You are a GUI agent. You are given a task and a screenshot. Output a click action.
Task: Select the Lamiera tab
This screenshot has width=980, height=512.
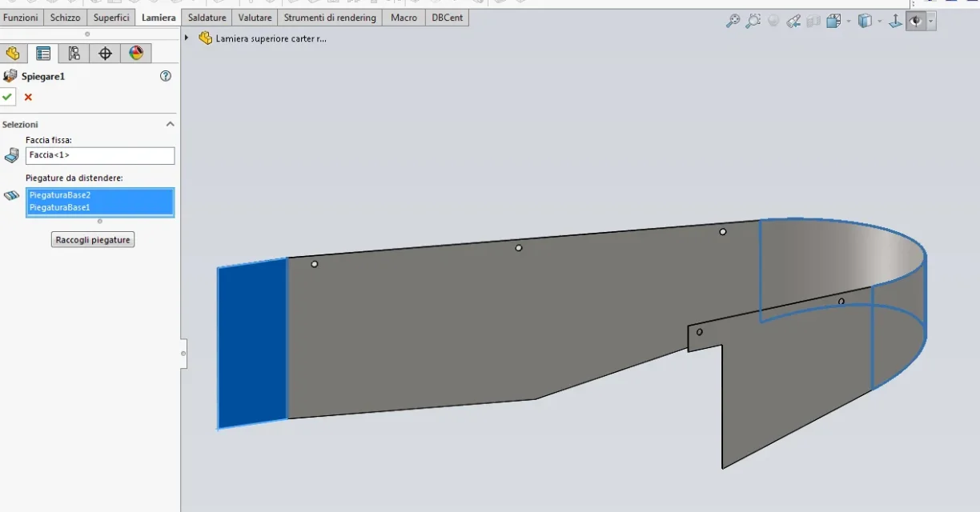pyautogui.click(x=159, y=18)
